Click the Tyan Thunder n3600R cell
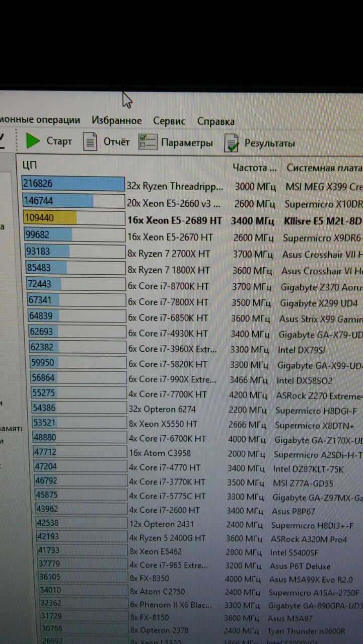Screen dimensions: 363x644 pyautogui.click(x=306, y=631)
